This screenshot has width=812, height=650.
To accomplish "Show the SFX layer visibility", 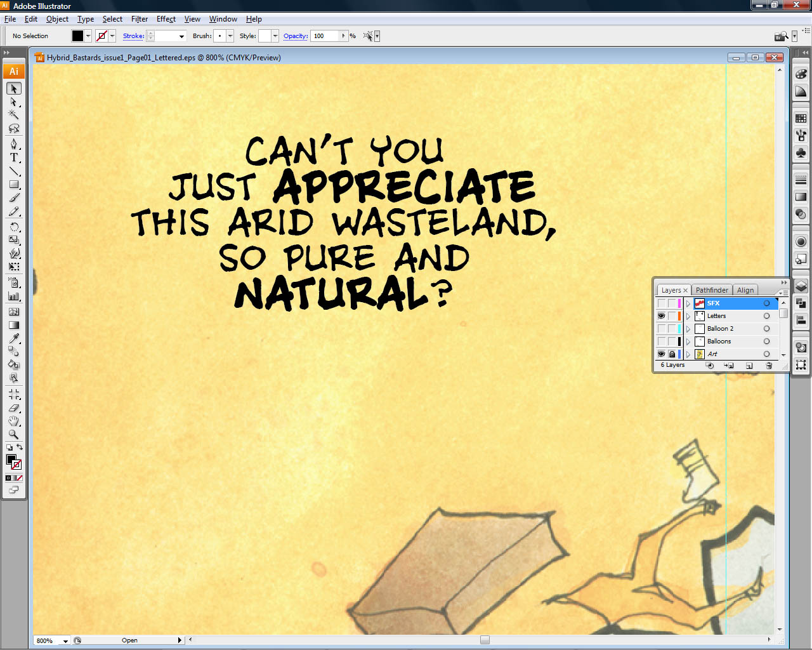I will 662,303.
